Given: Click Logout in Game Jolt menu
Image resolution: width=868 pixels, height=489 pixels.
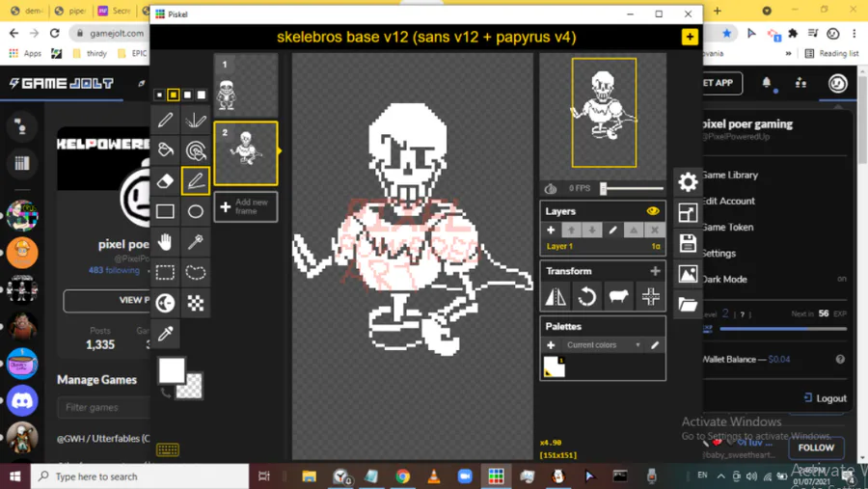Looking at the screenshot, I should click(x=825, y=398).
